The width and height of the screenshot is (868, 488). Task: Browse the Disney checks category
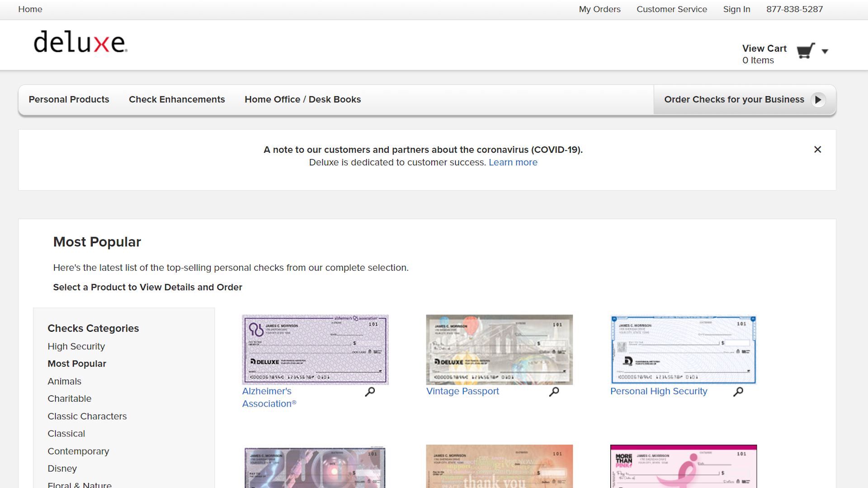click(62, 469)
